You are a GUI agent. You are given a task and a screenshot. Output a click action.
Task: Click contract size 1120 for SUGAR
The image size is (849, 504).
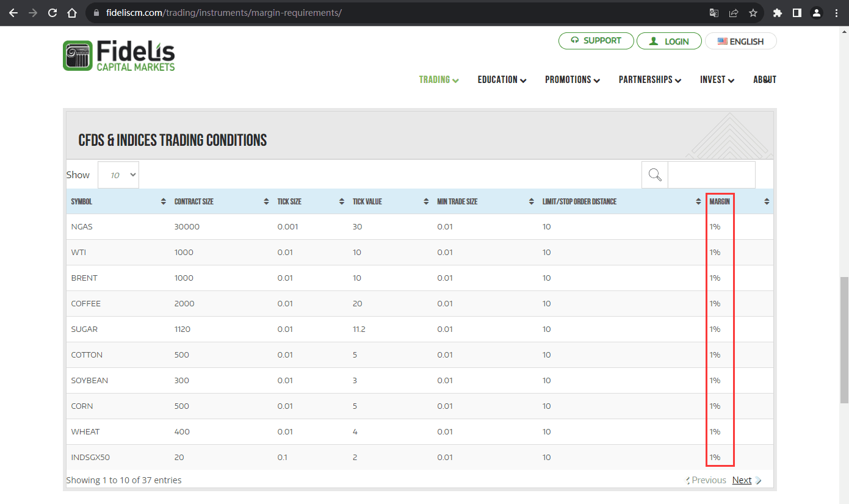[x=182, y=329]
